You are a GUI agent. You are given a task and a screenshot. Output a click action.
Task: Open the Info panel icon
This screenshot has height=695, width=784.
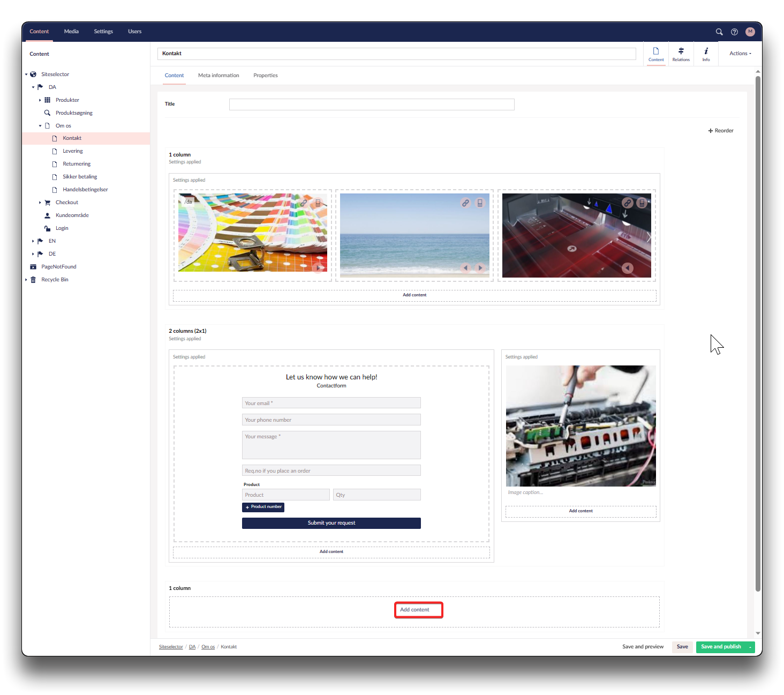pyautogui.click(x=706, y=54)
